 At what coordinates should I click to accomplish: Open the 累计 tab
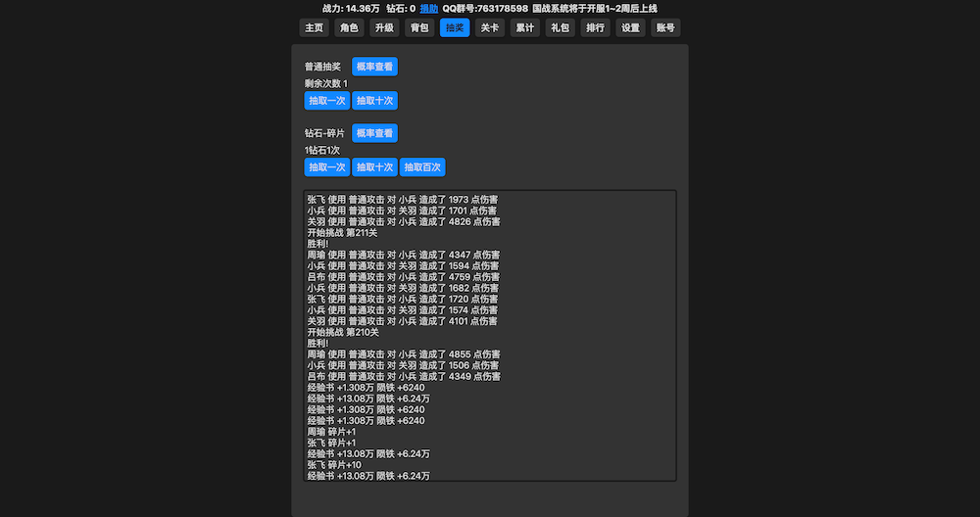coord(525,27)
